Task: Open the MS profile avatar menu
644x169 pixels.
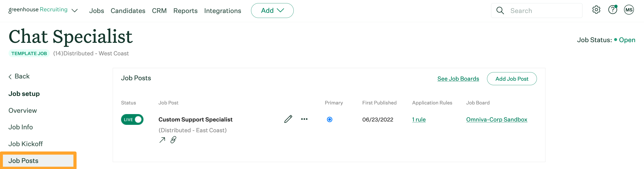Action: tap(629, 10)
